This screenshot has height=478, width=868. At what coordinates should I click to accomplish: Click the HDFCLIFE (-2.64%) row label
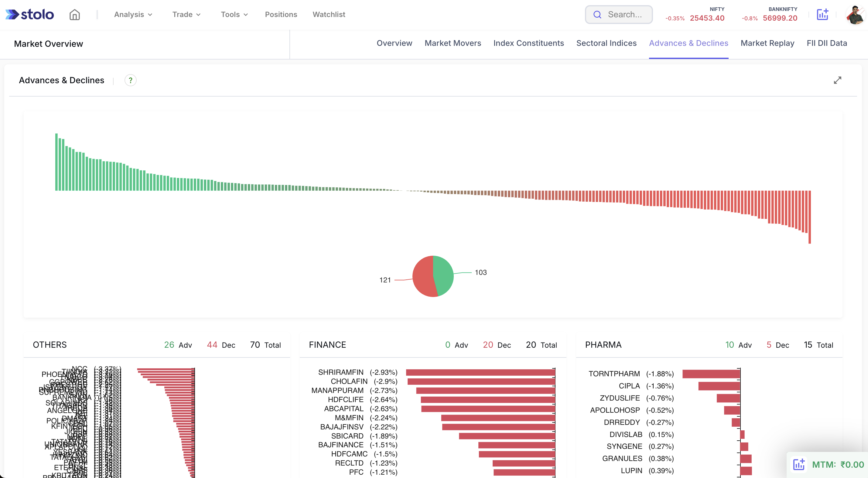click(x=363, y=400)
